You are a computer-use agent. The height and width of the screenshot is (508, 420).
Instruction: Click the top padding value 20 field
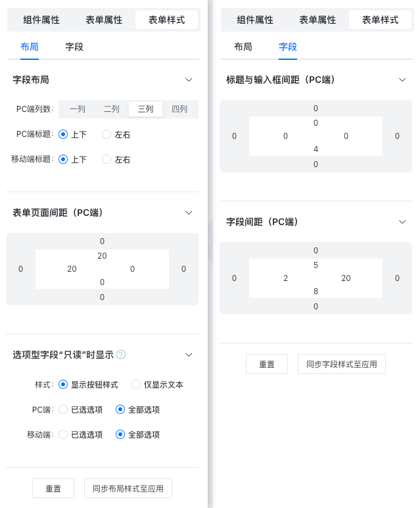click(102, 255)
